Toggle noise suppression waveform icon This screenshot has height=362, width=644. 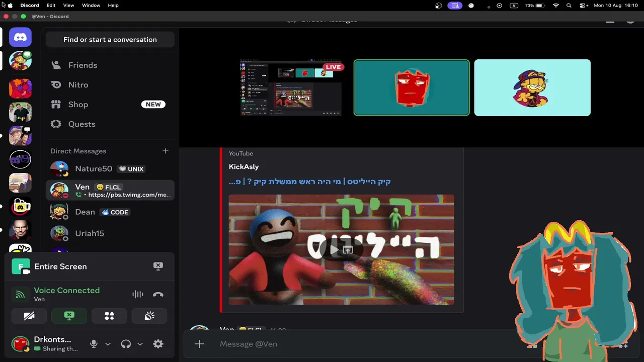coord(137,295)
